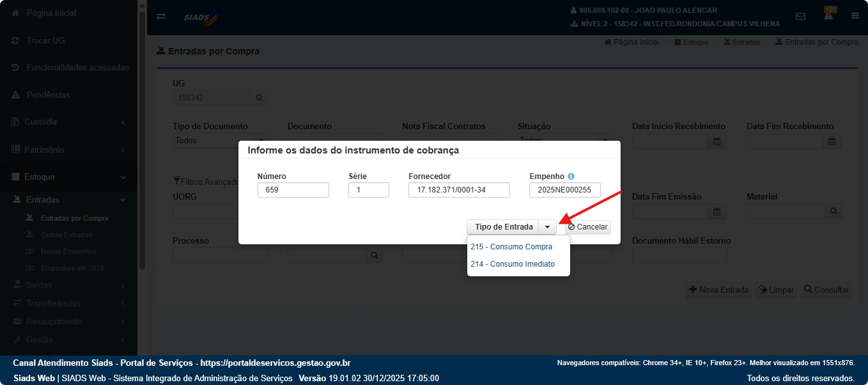The width and height of the screenshot is (868, 385).
Task: Toggle the Tipo de Entrada dropdown arrow
Action: pyautogui.click(x=547, y=227)
